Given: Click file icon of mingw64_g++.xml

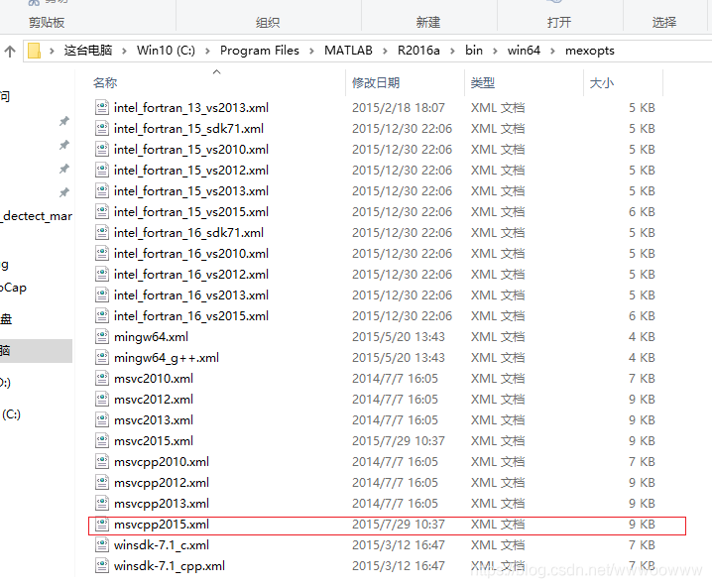Looking at the screenshot, I should 102,358.
